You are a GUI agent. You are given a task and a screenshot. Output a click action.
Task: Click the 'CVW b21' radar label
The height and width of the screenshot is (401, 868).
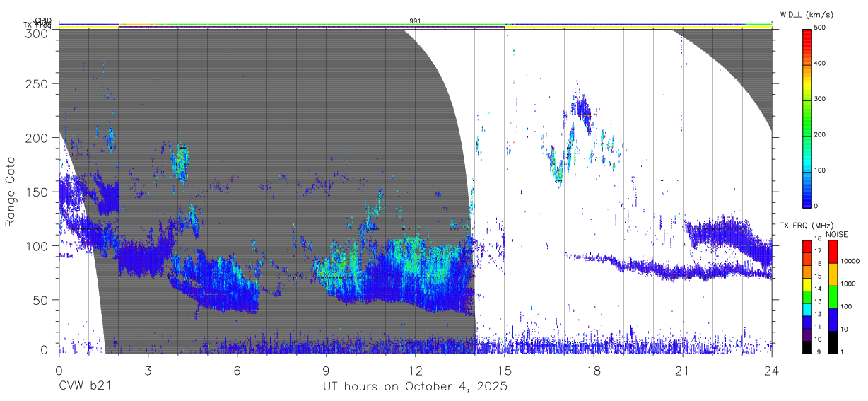pos(85,387)
